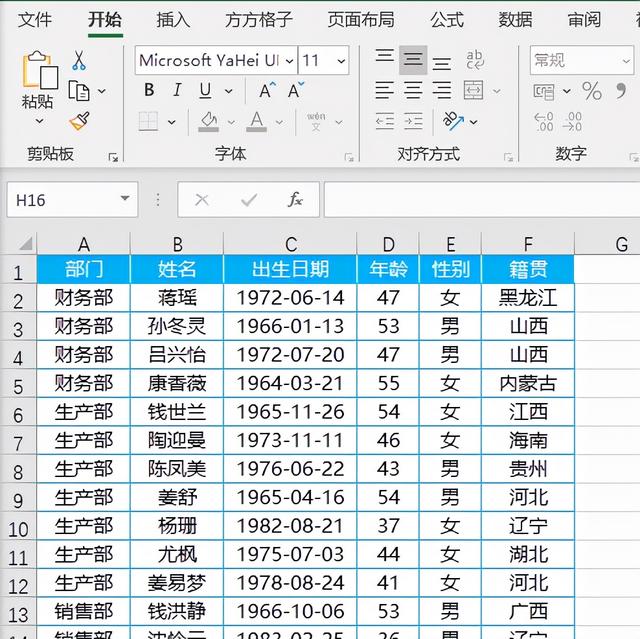Click the formula bar cancel X

coord(202,200)
